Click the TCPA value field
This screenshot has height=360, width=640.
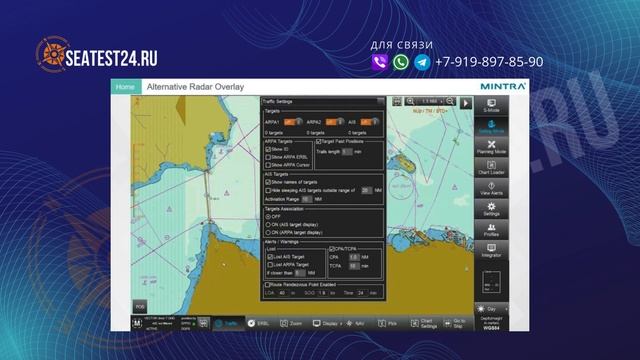pyautogui.click(x=354, y=266)
